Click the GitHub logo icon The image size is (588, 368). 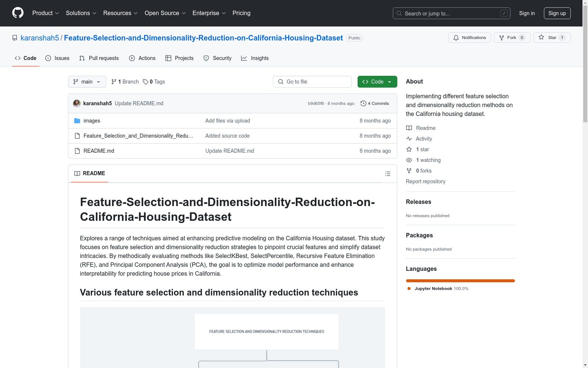18,13
